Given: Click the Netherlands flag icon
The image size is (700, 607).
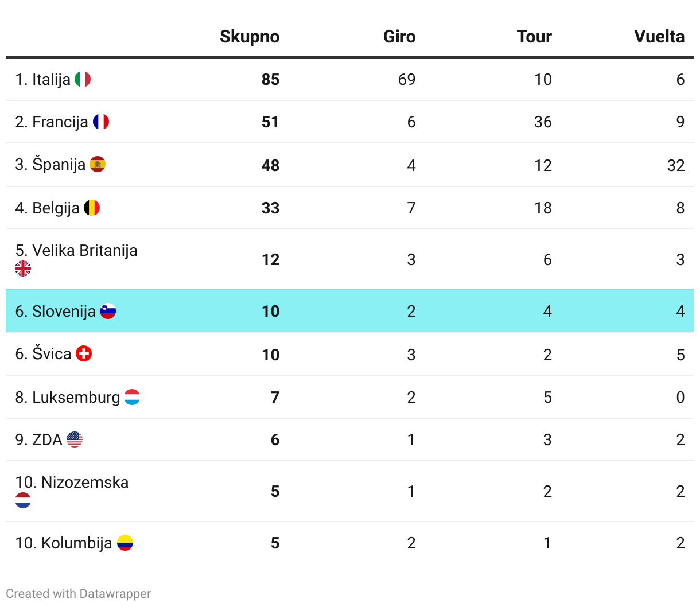Looking at the screenshot, I should [23, 500].
